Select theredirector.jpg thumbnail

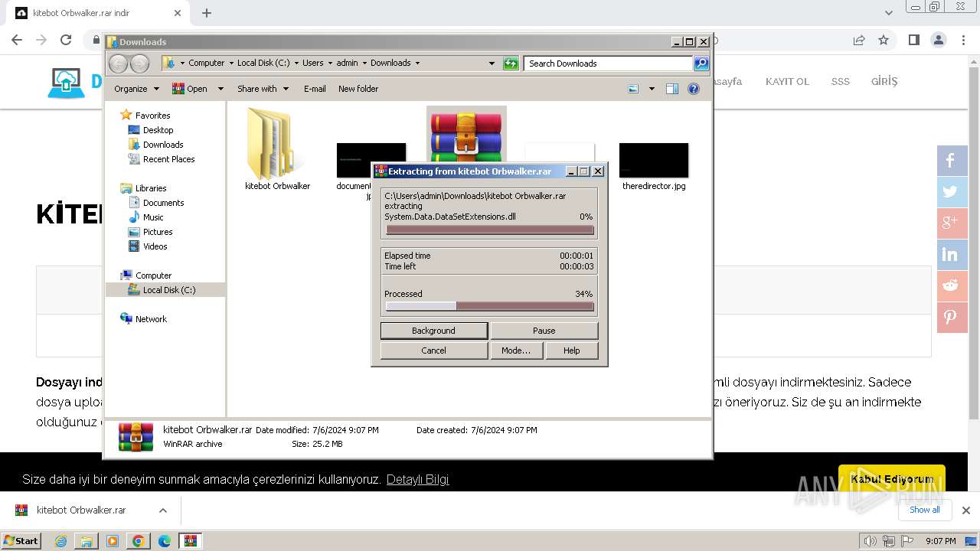point(654,160)
